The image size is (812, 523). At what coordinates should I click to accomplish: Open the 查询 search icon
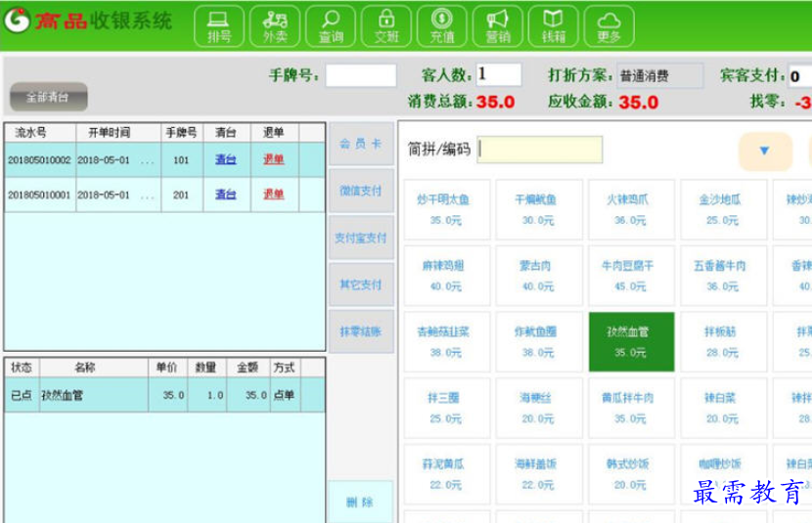point(331,25)
